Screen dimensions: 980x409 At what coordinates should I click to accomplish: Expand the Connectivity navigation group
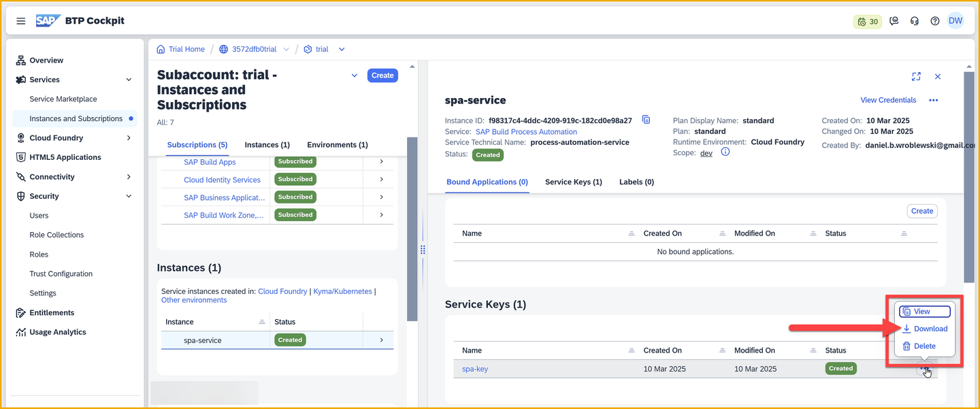click(129, 177)
